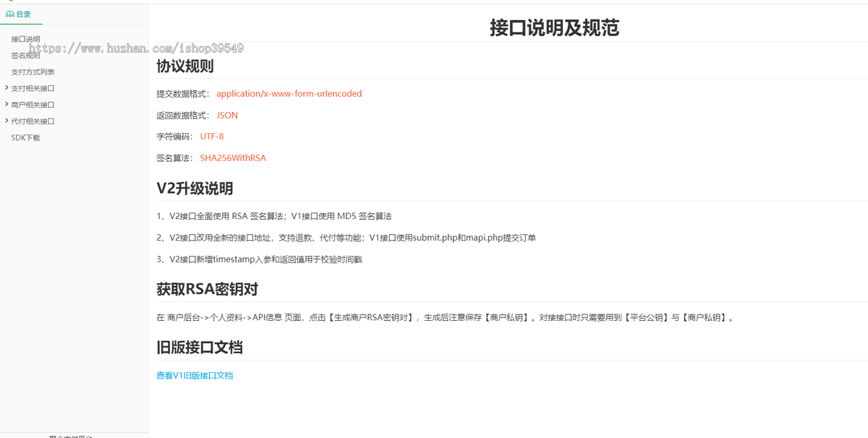The width and height of the screenshot is (868, 438).
Task: Click the red JSON value
Action: click(227, 116)
